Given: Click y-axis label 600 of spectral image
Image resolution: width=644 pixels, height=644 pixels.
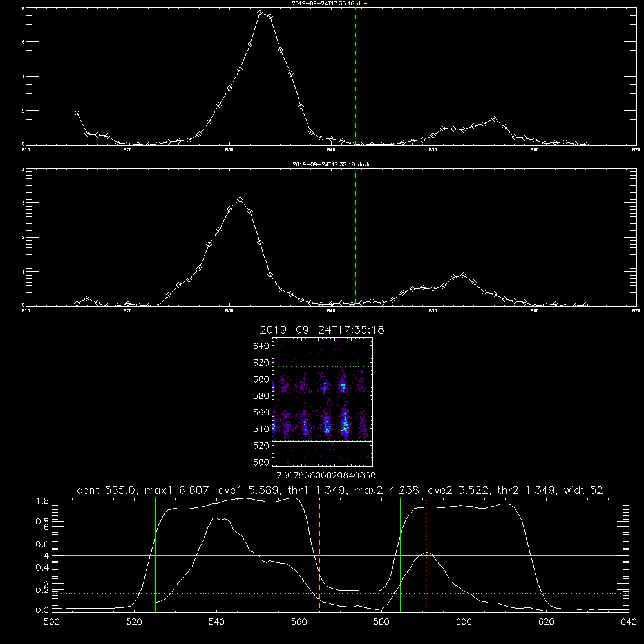Looking at the screenshot, I should point(261,379).
